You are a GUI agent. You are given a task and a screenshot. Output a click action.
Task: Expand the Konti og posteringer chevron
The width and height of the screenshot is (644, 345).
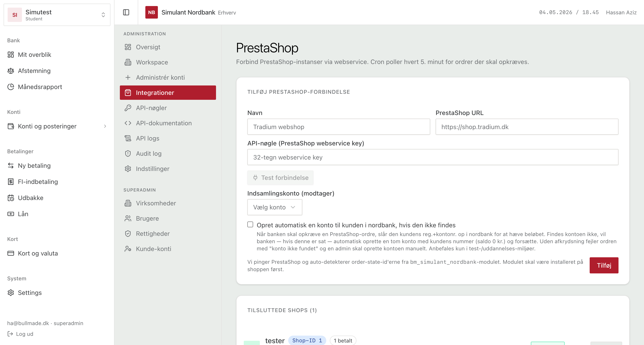(x=105, y=126)
